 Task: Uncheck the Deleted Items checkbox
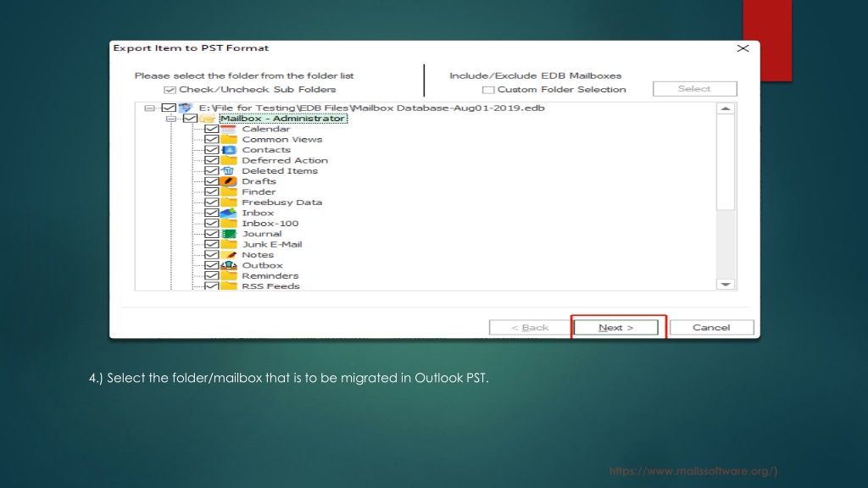[211, 171]
